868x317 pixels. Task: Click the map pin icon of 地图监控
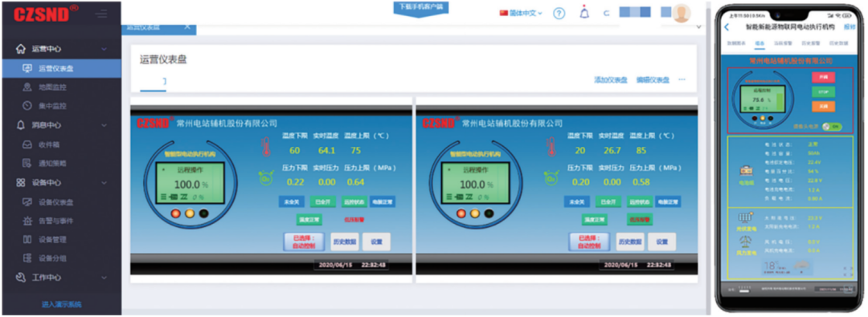(x=27, y=87)
